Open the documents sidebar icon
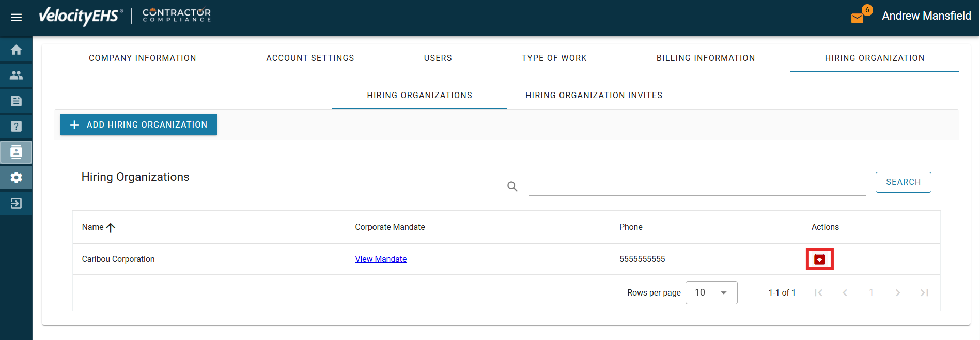980x340 pixels. pyautogui.click(x=16, y=101)
